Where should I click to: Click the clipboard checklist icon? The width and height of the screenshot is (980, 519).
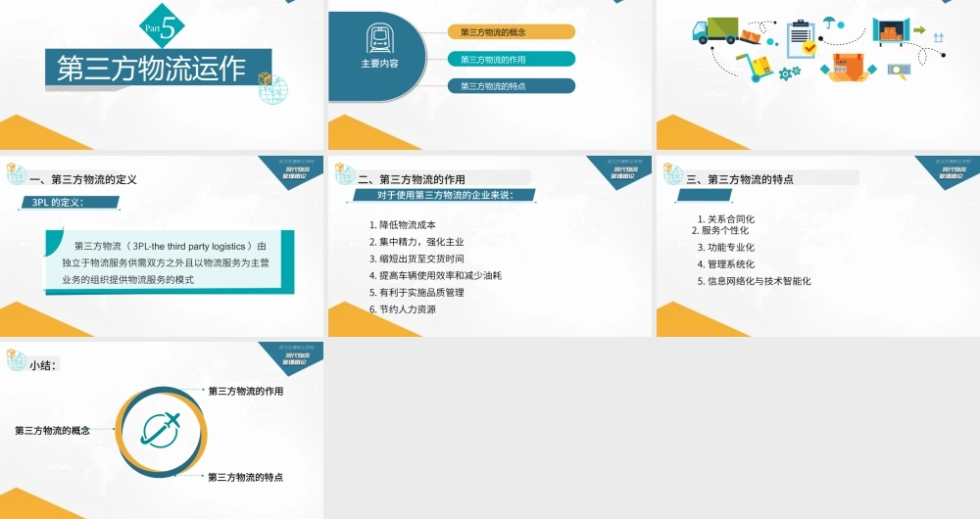click(x=803, y=39)
